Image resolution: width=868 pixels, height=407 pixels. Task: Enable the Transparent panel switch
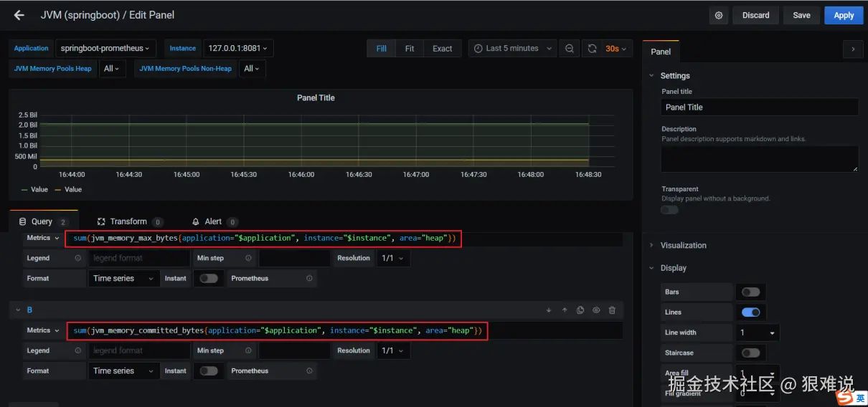point(669,210)
